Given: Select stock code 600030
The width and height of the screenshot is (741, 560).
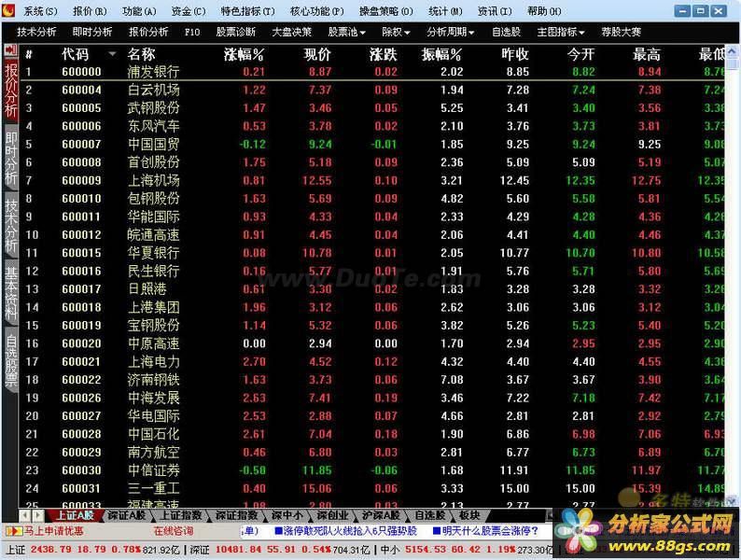Looking at the screenshot, I should [x=81, y=470].
